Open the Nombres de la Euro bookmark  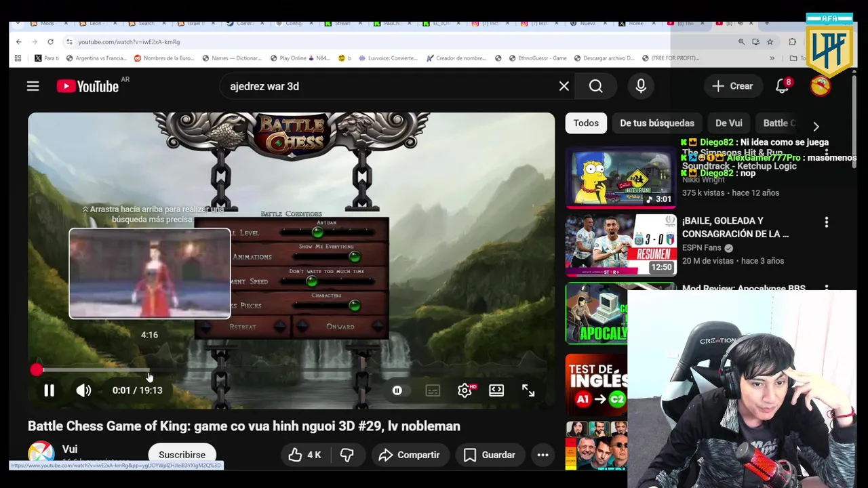pyautogui.click(x=164, y=58)
